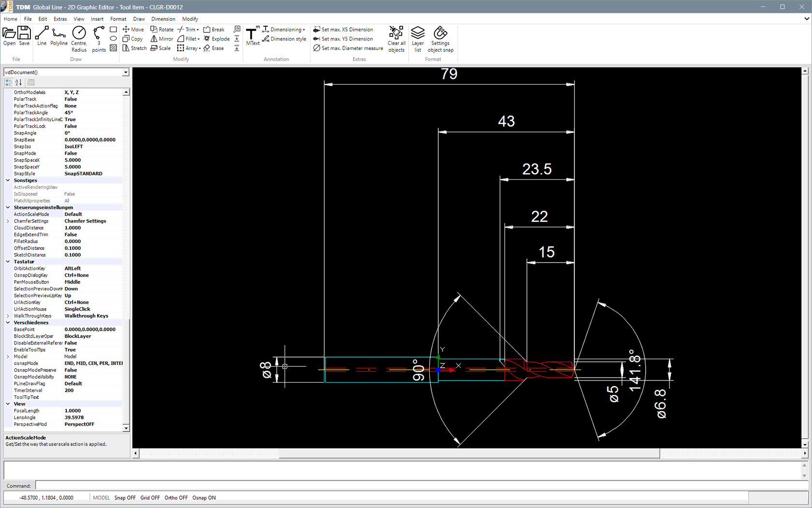The image size is (812, 508).
Task: Click Set max. Diameter measure
Action: pos(348,48)
